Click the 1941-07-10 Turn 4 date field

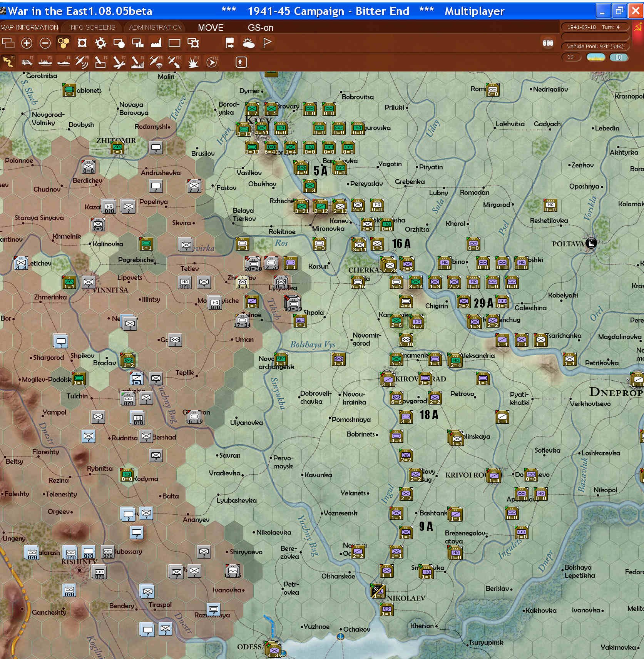click(x=595, y=27)
